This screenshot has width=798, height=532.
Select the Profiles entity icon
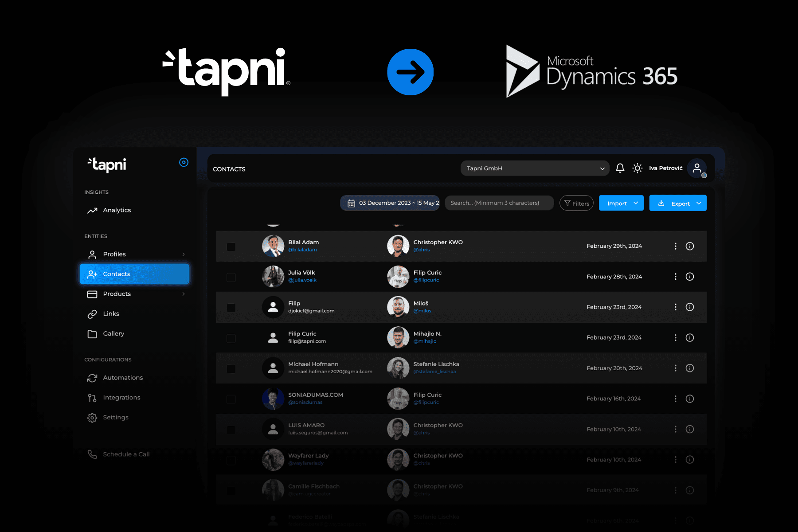[92, 254]
